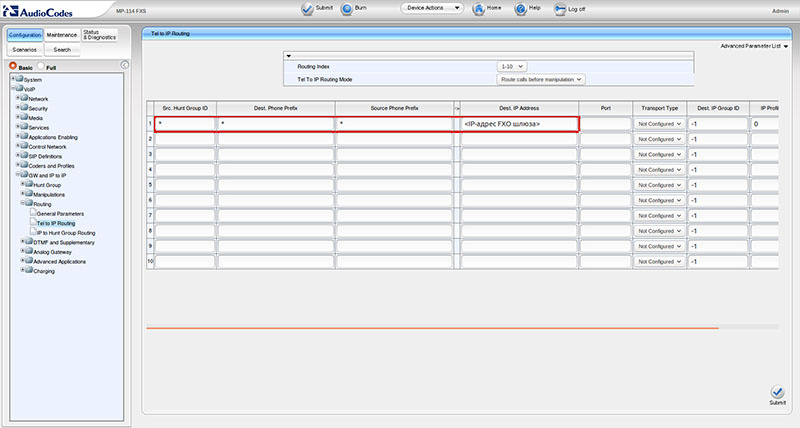Open General Parameters page
This screenshot has width=800, height=428.
(60, 214)
